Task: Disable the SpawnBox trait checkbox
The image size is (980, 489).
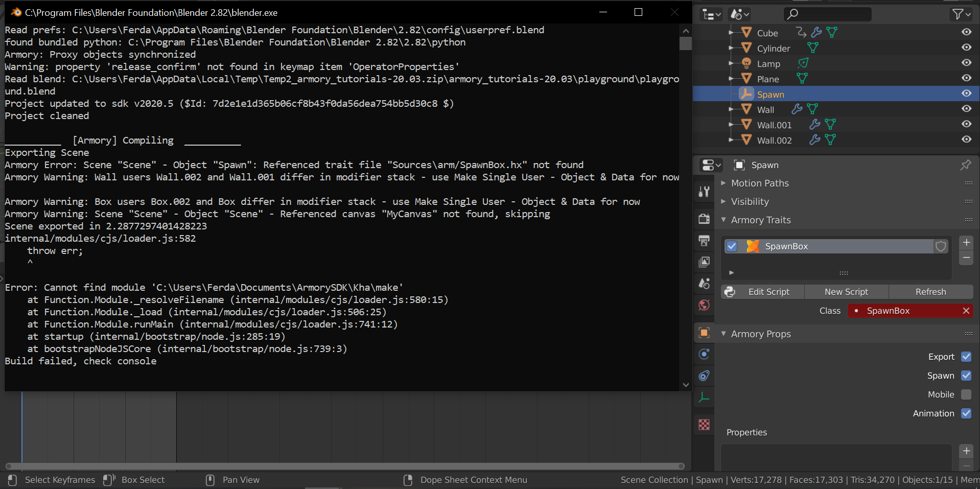Action: click(x=732, y=246)
